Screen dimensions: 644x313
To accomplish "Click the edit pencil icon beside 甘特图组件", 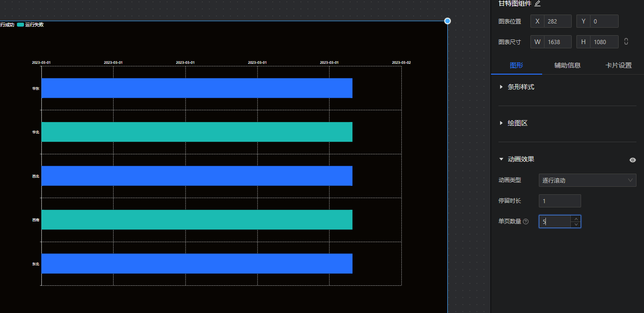I will coord(537,4).
